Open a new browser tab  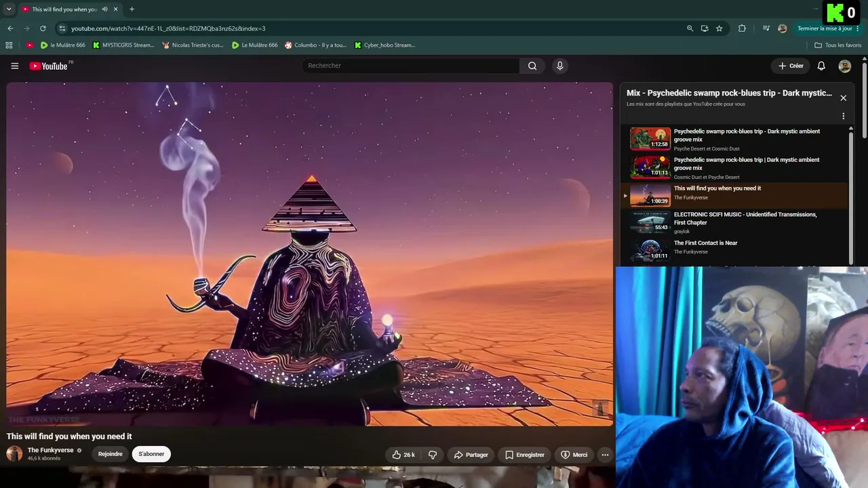132,9
